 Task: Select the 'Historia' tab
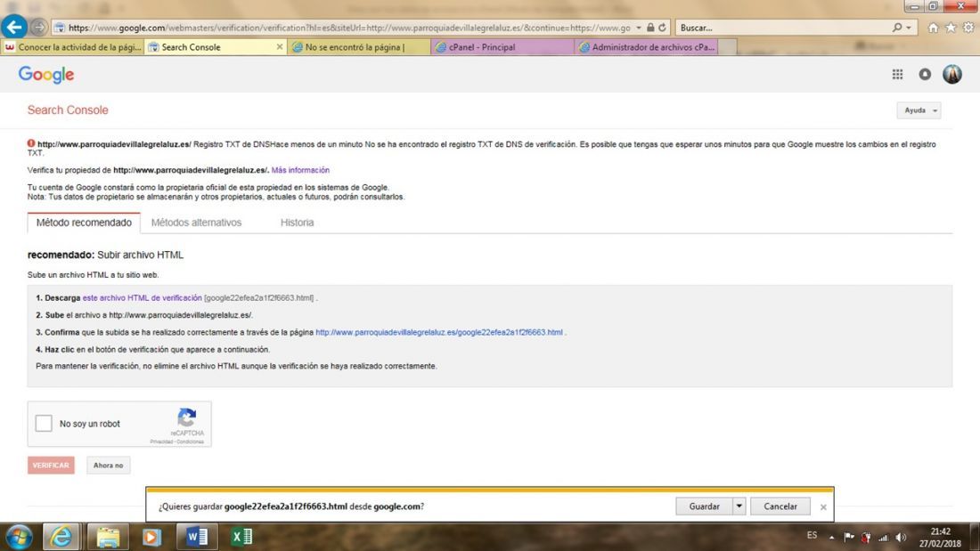(x=297, y=223)
